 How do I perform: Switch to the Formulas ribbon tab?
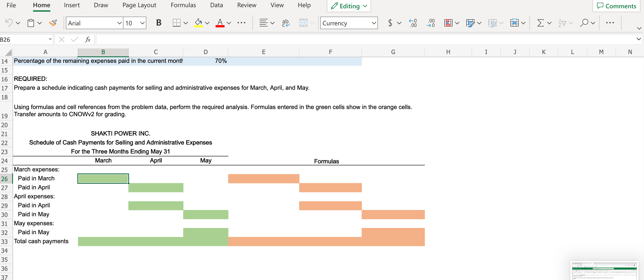pos(183,5)
